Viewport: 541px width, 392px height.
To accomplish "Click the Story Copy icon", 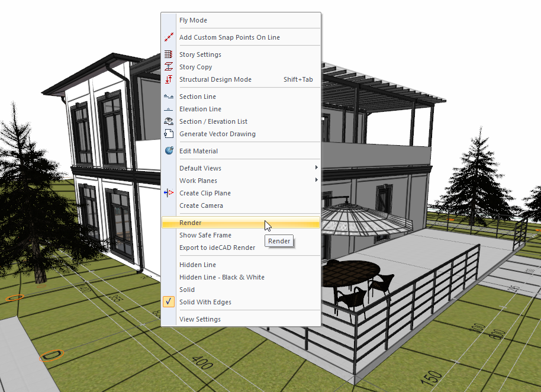I will pos(169,66).
